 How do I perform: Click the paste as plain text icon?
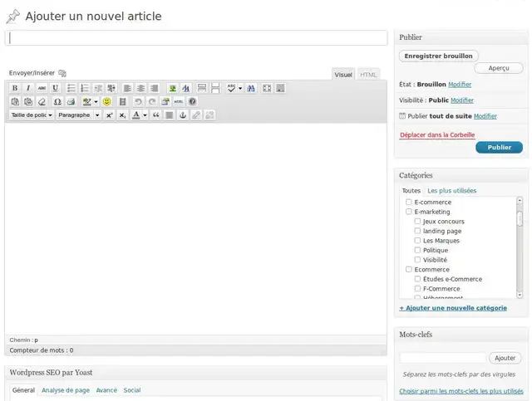pos(15,101)
